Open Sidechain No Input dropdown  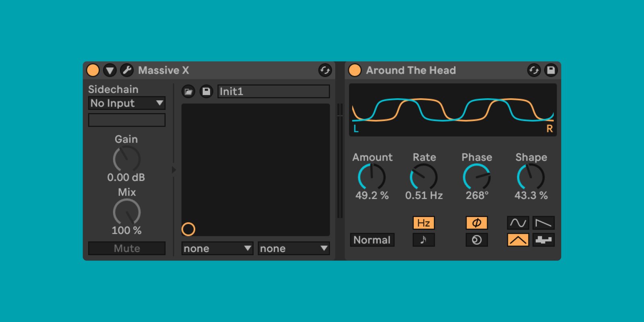127,103
